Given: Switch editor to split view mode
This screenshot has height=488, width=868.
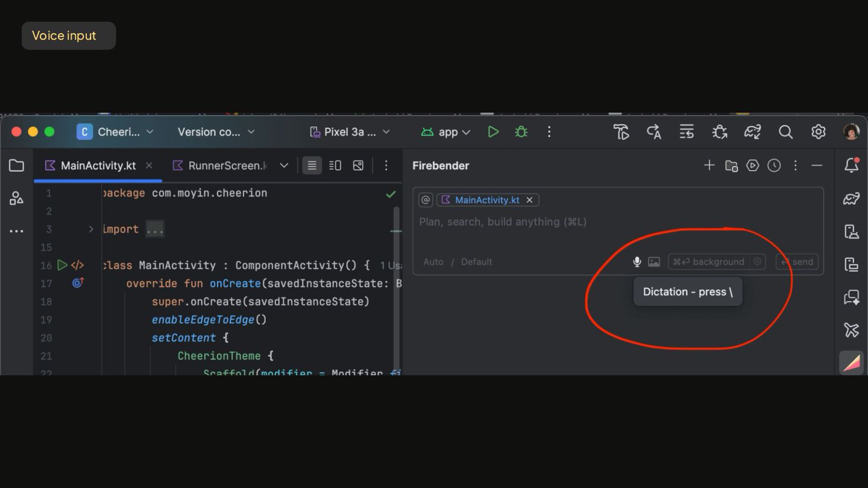Looking at the screenshot, I should point(335,166).
